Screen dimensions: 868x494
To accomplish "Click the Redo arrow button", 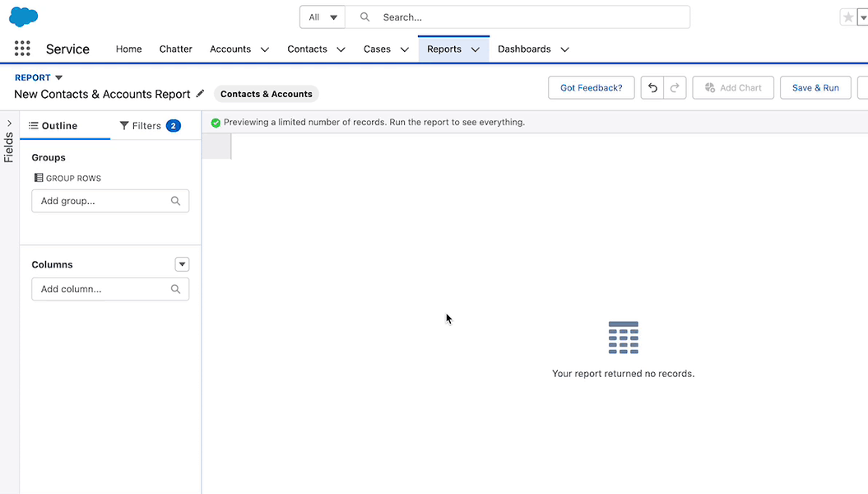I will pyautogui.click(x=675, y=88).
